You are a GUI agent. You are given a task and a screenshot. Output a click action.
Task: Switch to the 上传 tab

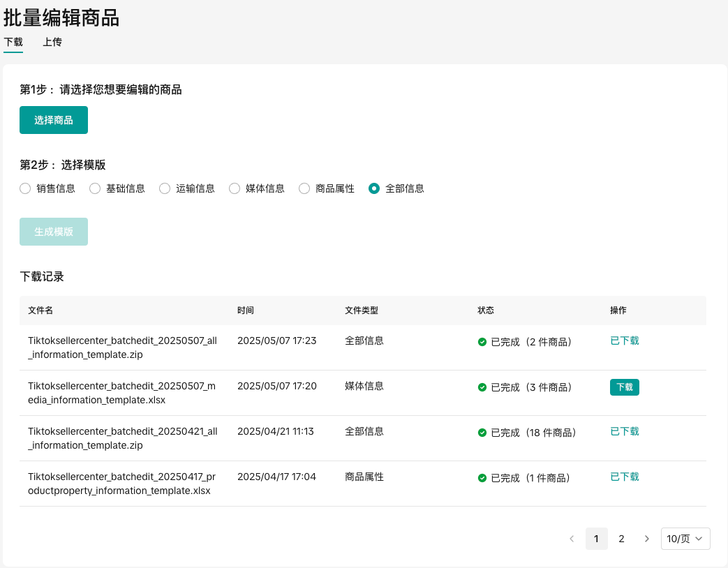(52, 42)
